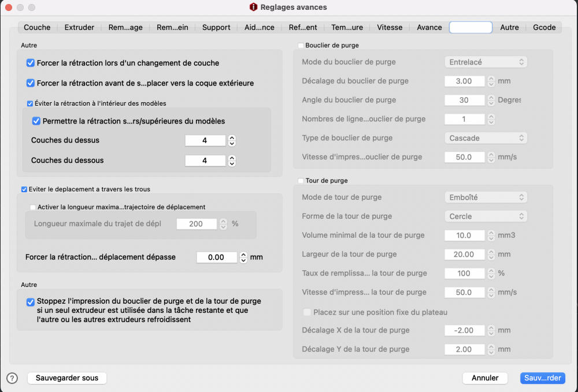This screenshot has height=392, width=578.
Task: Click the Angle du bouclier de purge field
Action: coord(465,100)
